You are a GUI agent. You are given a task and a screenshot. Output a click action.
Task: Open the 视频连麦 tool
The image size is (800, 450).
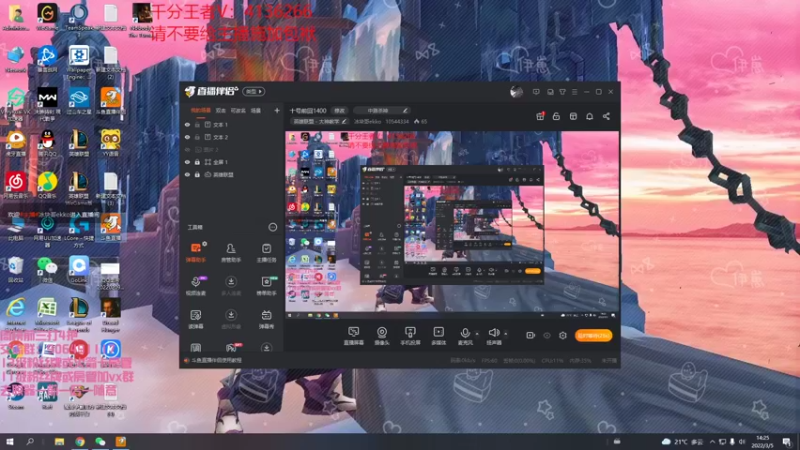pos(196,286)
